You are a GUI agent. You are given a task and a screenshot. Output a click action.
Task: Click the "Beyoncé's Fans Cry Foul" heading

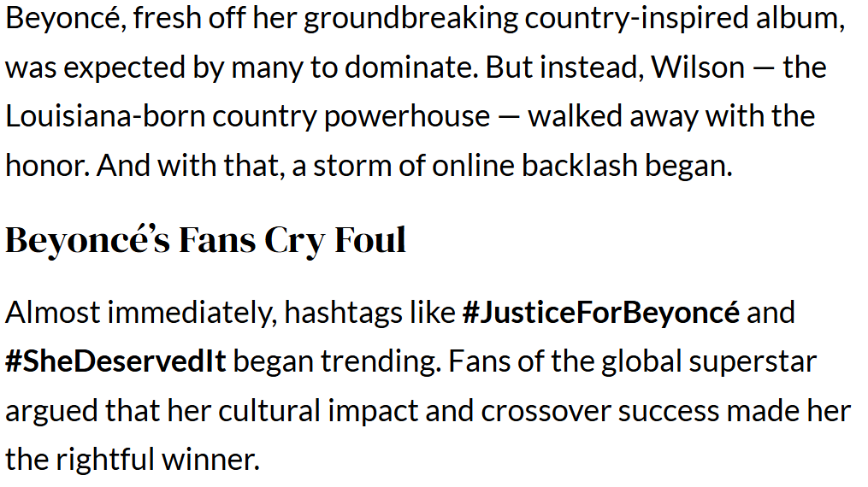click(205, 241)
